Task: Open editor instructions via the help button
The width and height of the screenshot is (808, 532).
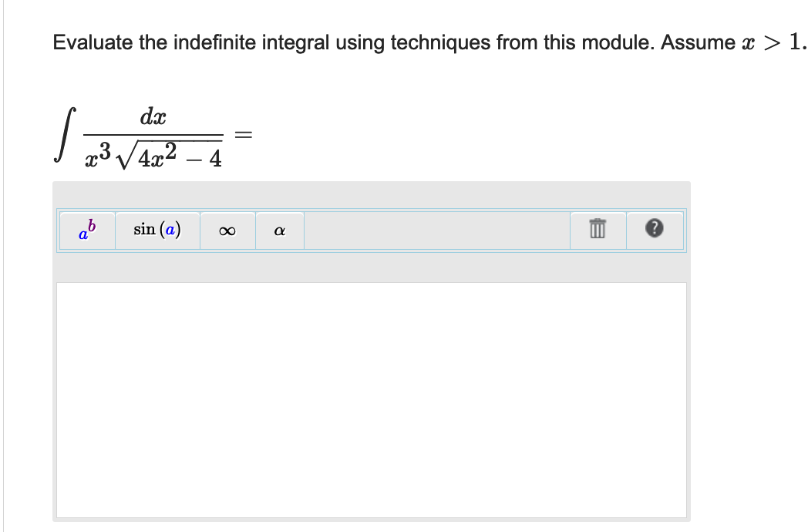Action: 654,229
